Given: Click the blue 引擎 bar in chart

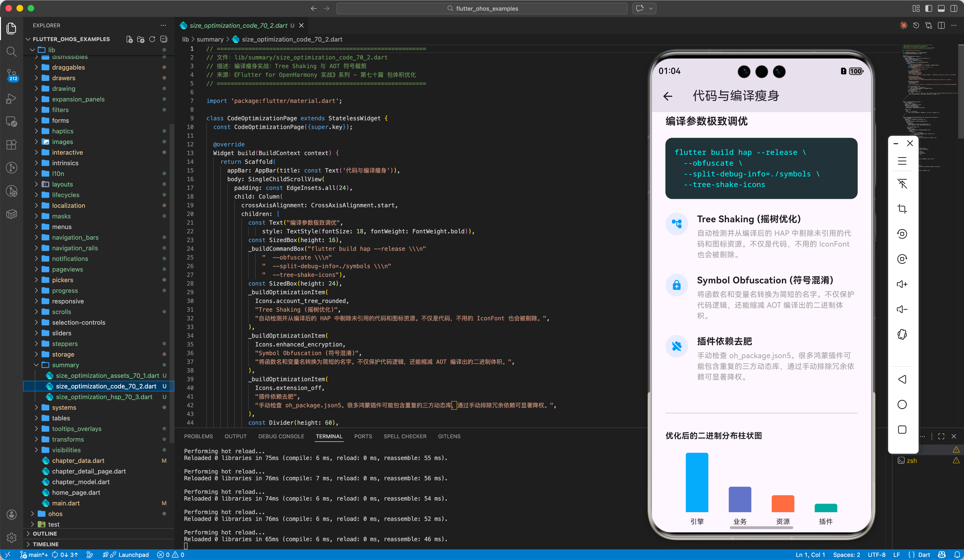Looking at the screenshot, I should (697, 482).
